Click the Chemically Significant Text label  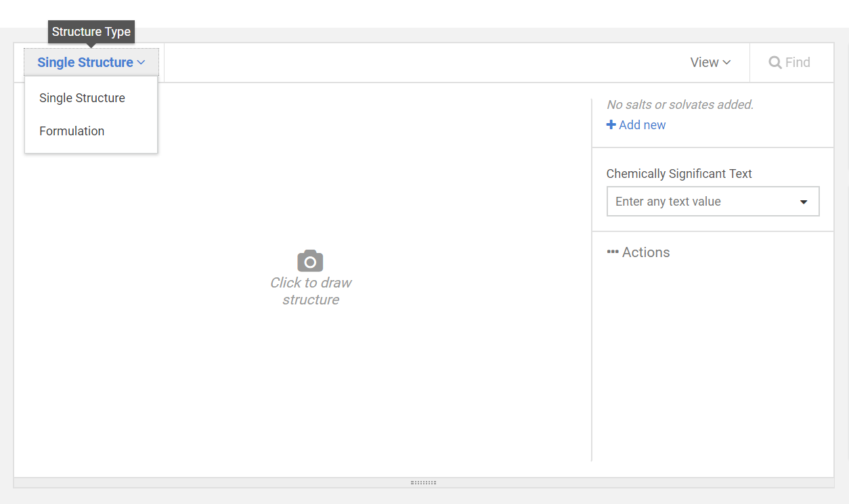679,174
